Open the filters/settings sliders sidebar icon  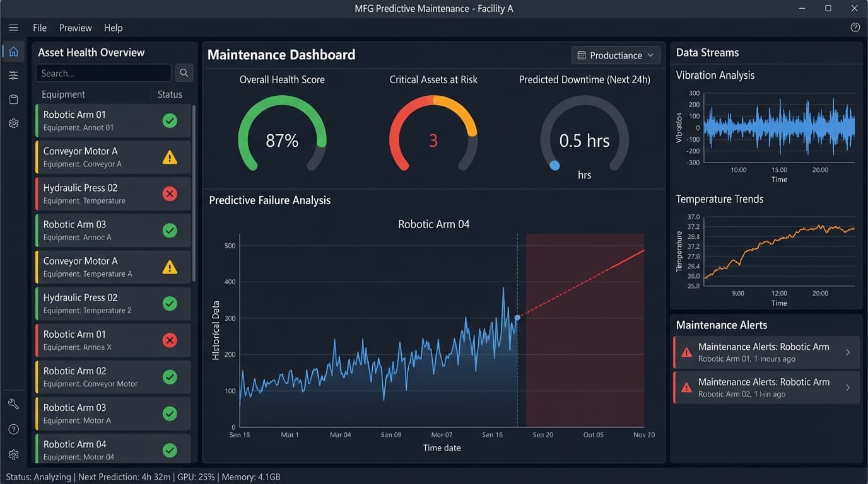[x=13, y=75]
